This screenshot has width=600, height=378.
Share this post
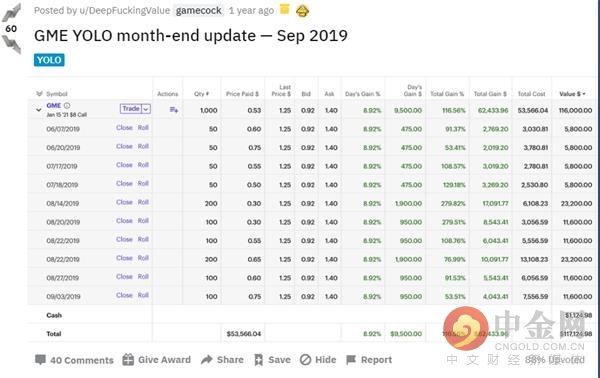click(x=222, y=360)
